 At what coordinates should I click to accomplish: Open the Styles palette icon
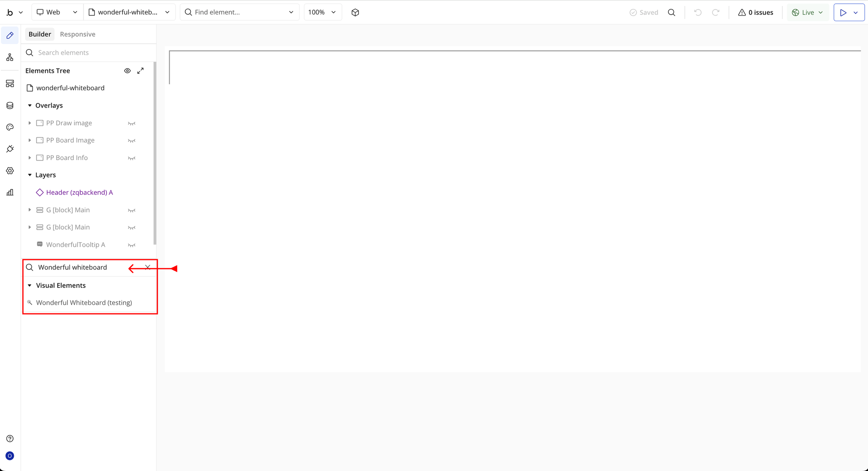[10, 127]
